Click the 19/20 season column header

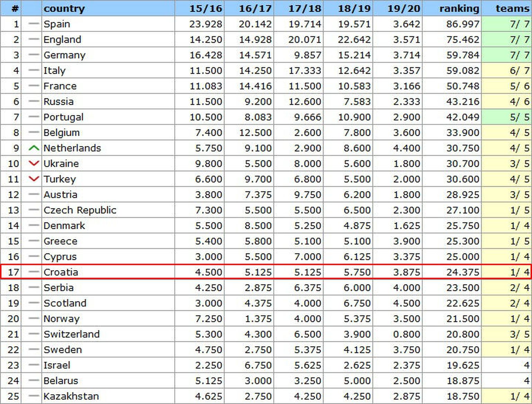coord(404,8)
